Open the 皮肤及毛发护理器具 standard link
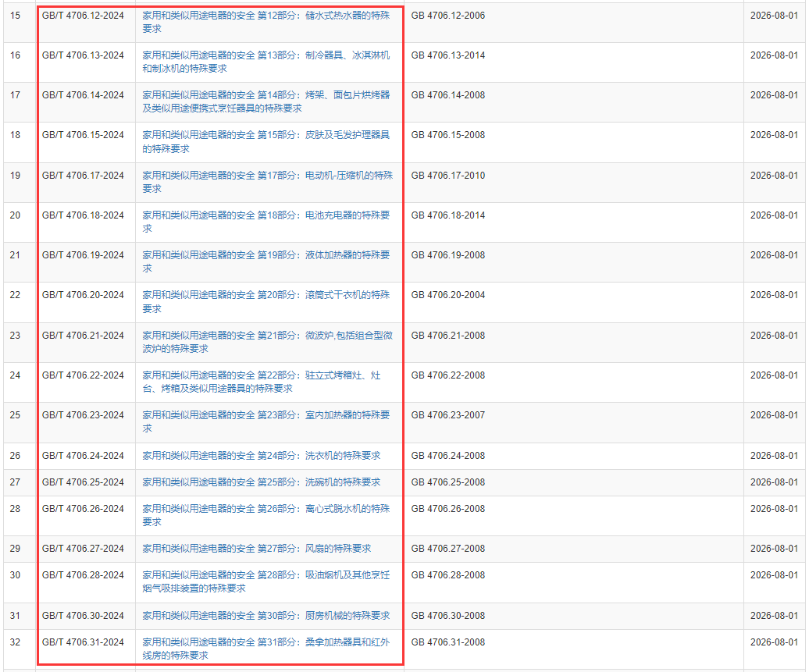The height and width of the screenshot is (672, 809). [x=266, y=135]
